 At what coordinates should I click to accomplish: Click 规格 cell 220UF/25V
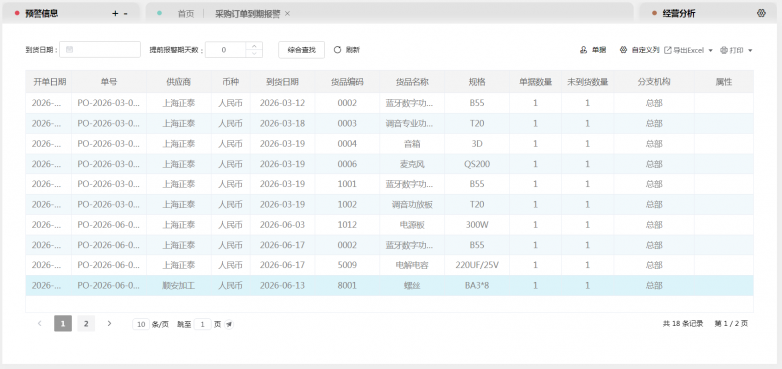(477, 265)
